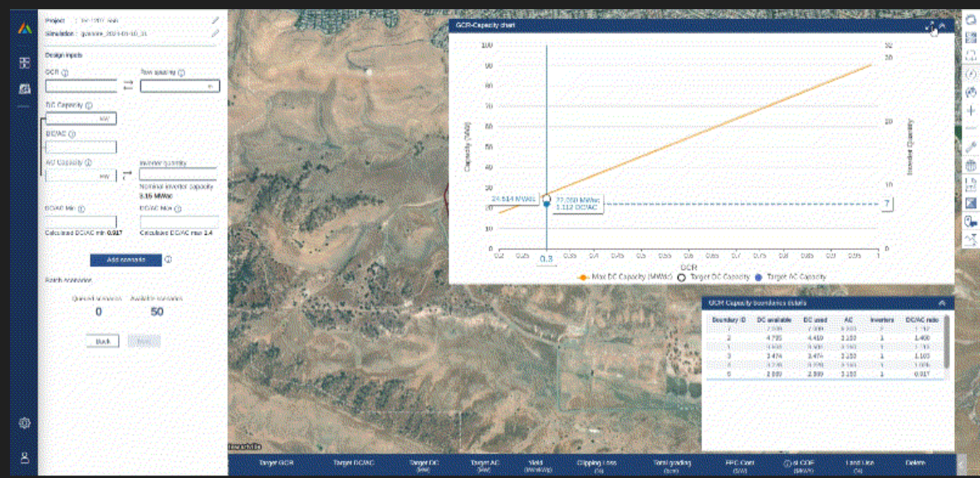Click the app logo in the sidebar
The image size is (980, 478).
tap(24, 27)
